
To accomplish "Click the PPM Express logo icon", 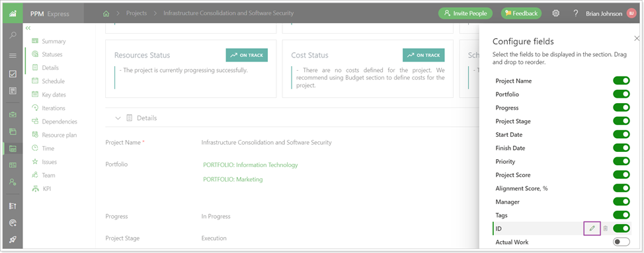I will 13,13.
